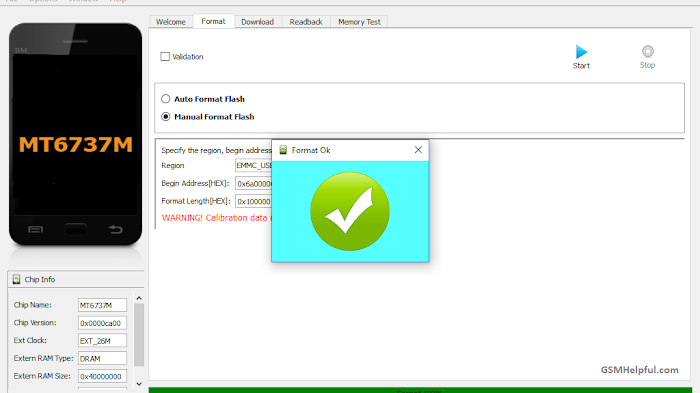Click the blue Start arrow icon
The height and width of the screenshot is (393, 700).
click(x=581, y=52)
